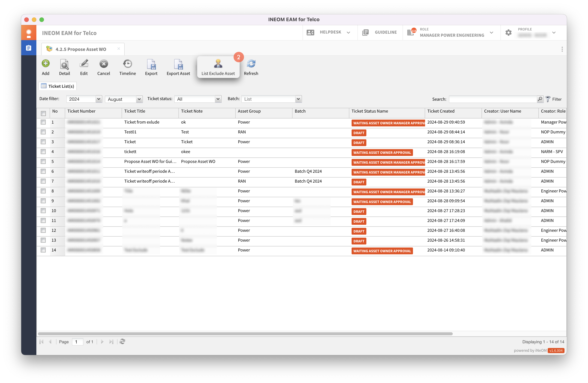Click the page number input field
The width and height of the screenshot is (588, 383).
tap(77, 342)
